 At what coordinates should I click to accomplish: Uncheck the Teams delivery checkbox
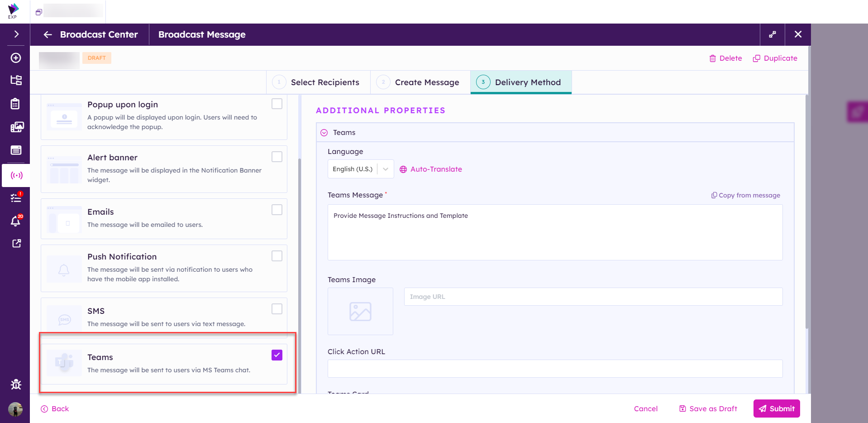[277, 355]
